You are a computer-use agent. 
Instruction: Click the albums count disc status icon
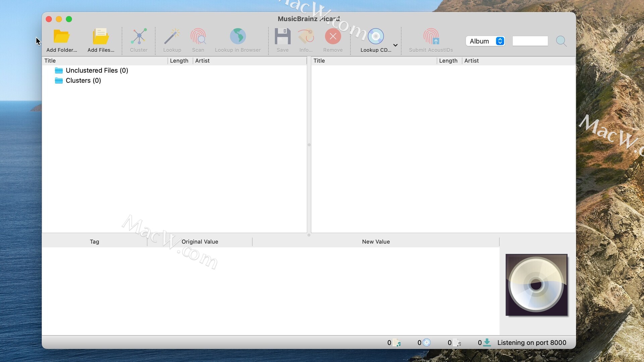click(x=426, y=343)
